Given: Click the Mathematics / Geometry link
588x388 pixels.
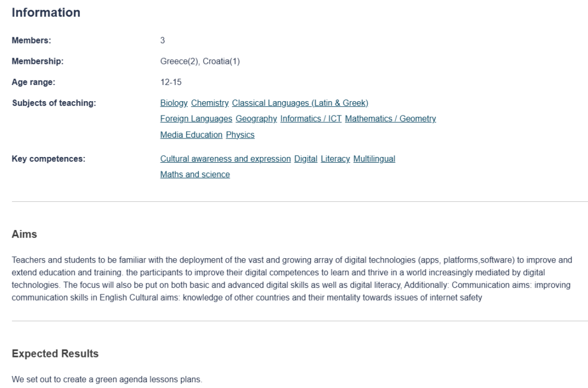Looking at the screenshot, I should coord(390,119).
